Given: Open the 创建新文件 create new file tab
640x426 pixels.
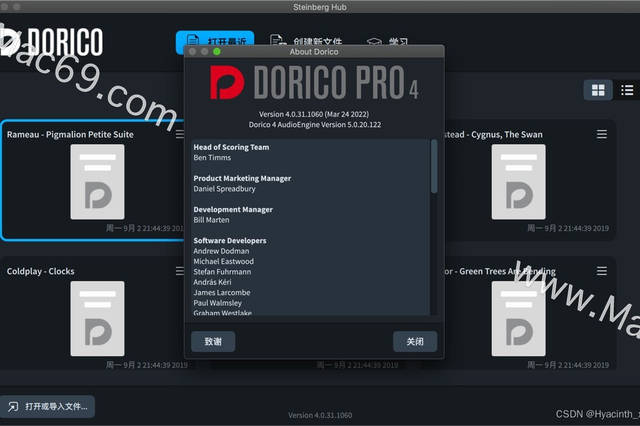Looking at the screenshot, I should coord(306,40).
